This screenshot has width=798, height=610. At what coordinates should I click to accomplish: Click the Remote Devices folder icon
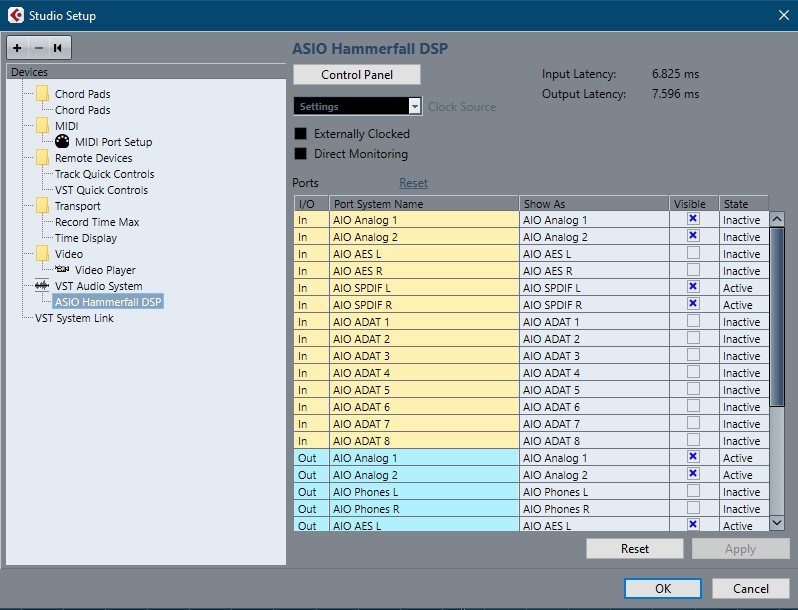click(42, 158)
